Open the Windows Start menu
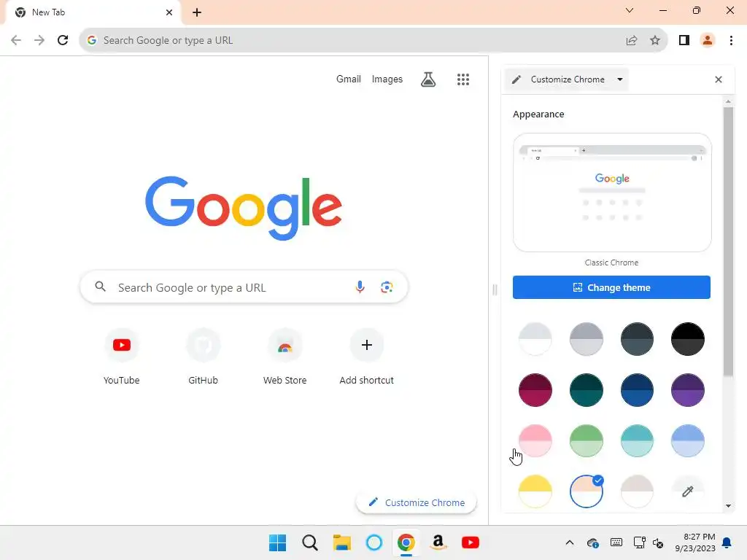The height and width of the screenshot is (560, 747). 277,542
